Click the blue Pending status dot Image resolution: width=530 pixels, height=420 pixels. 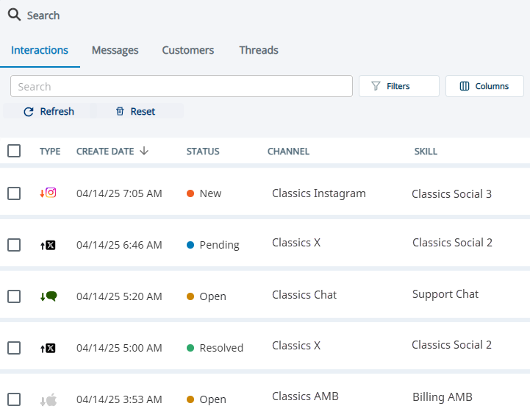[190, 245]
